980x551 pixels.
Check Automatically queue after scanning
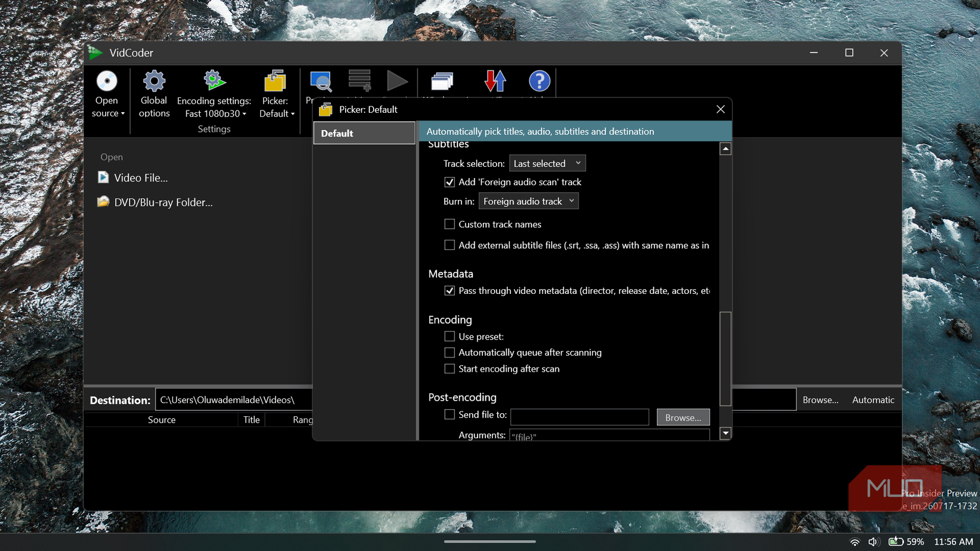click(450, 353)
